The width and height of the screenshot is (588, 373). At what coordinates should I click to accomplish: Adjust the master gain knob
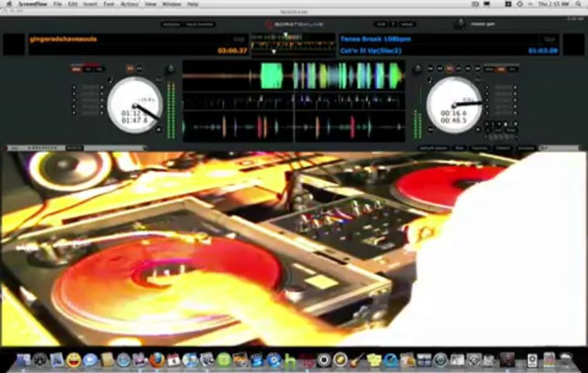(460, 24)
